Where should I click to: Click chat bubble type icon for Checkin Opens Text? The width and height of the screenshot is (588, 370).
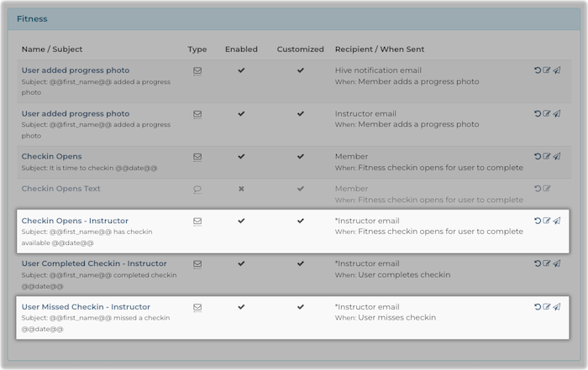tap(197, 189)
